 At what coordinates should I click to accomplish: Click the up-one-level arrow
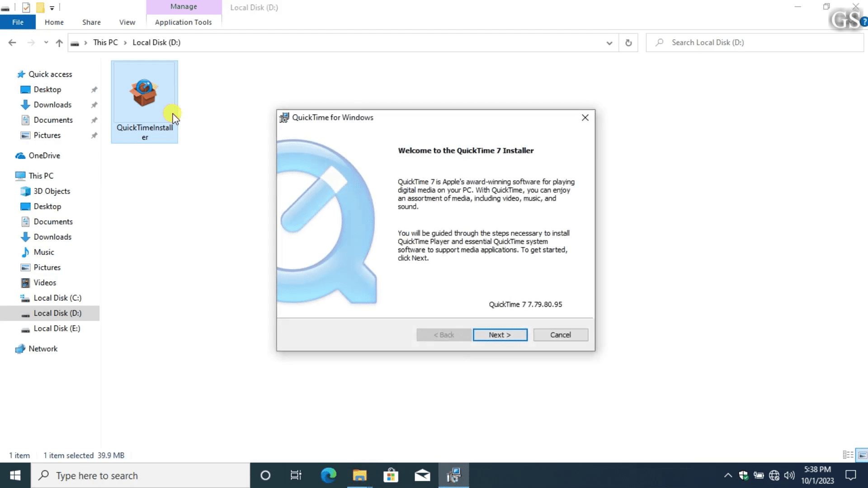(x=59, y=43)
